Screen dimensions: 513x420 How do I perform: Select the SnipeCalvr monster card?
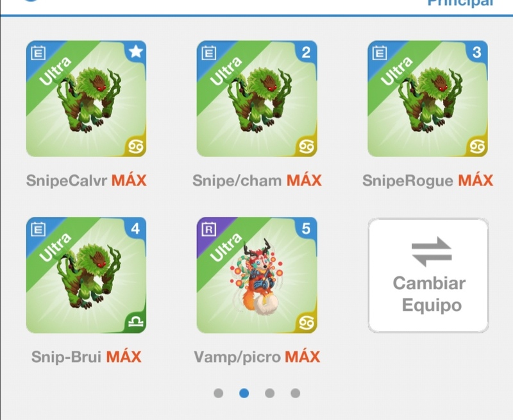[x=87, y=99]
